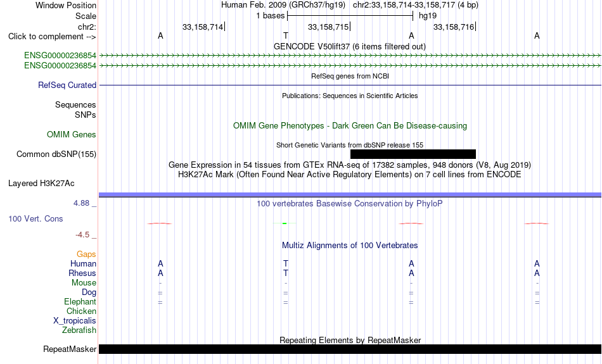Screen dimensions: 602x364
Task: Click the Rhesus alignment row label
Action: coord(82,273)
